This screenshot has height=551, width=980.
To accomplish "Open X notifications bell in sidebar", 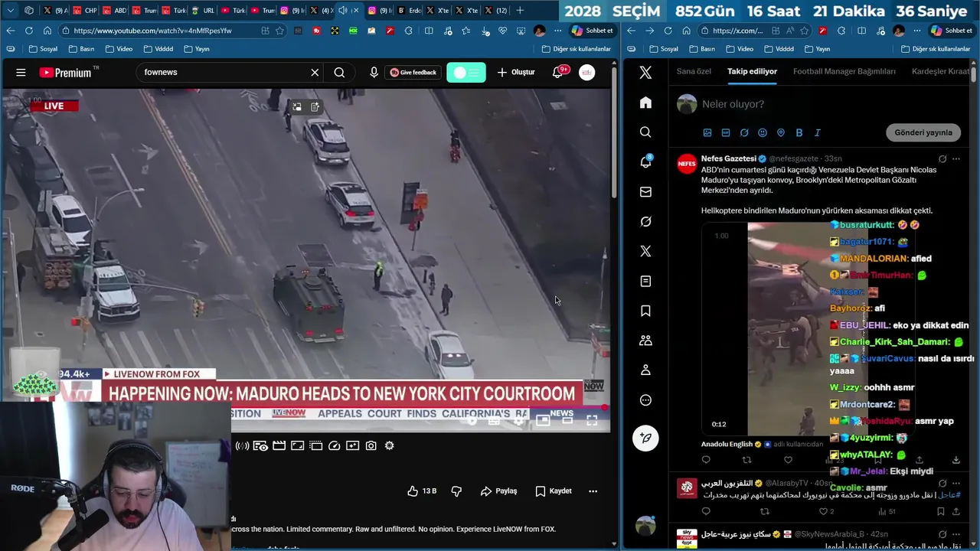I will pyautogui.click(x=645, y=161).
